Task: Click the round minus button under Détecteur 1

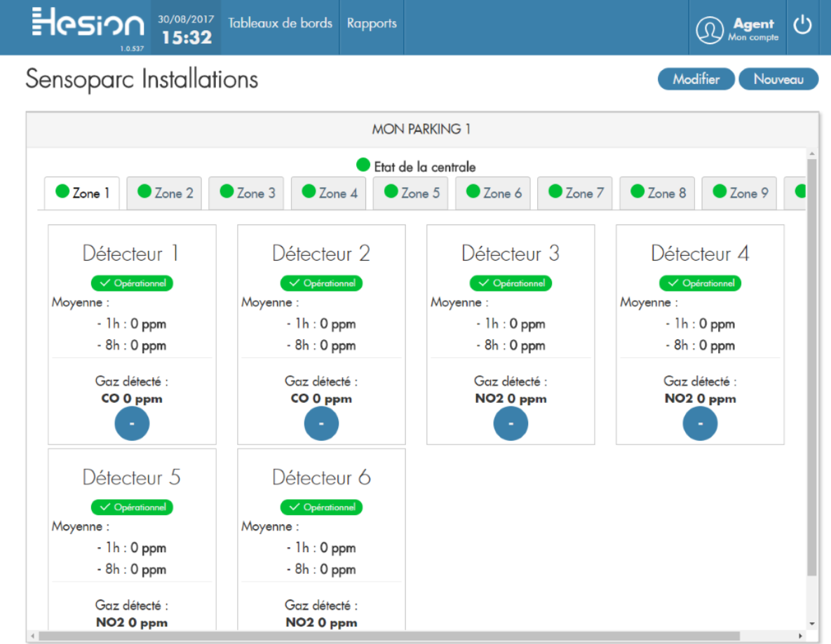Action: 132,424
